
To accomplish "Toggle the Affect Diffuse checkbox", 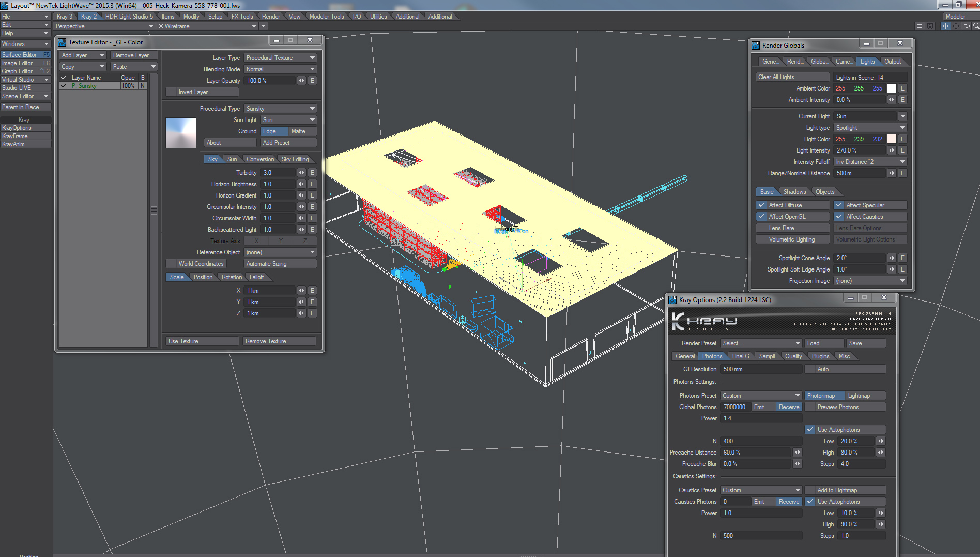I will tap(762, 205).
